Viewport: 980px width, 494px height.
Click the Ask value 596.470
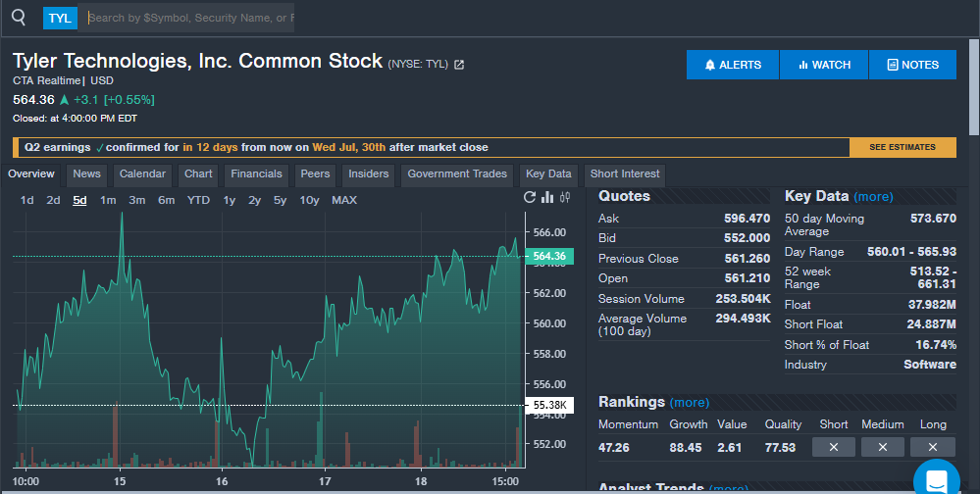tap(747, 219)
